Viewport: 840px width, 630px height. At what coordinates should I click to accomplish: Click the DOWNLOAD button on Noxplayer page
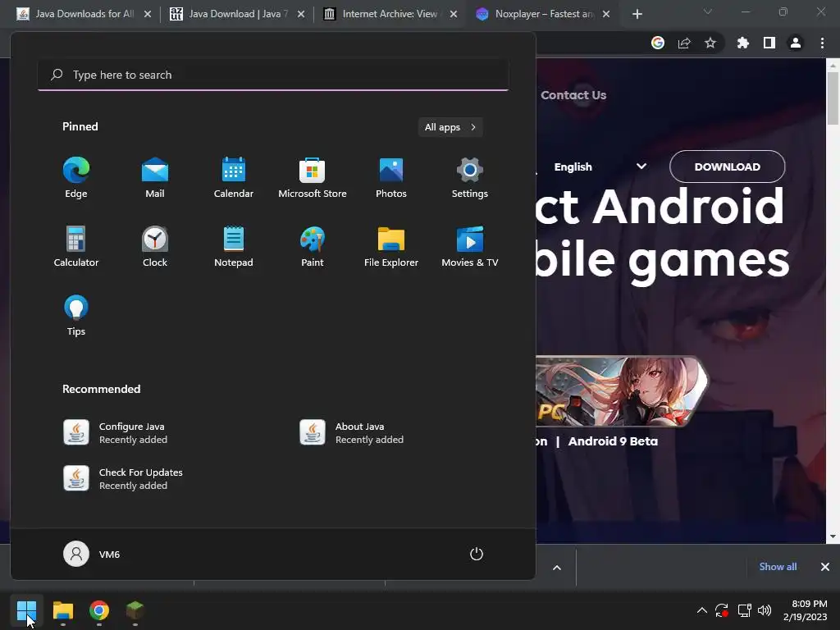(x=727, y=167)
